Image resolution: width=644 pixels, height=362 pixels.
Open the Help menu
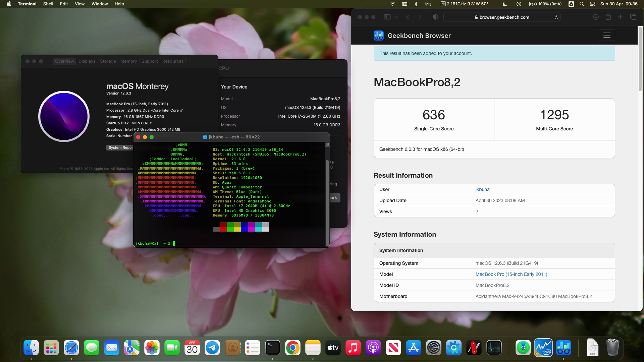coord(119,4)
